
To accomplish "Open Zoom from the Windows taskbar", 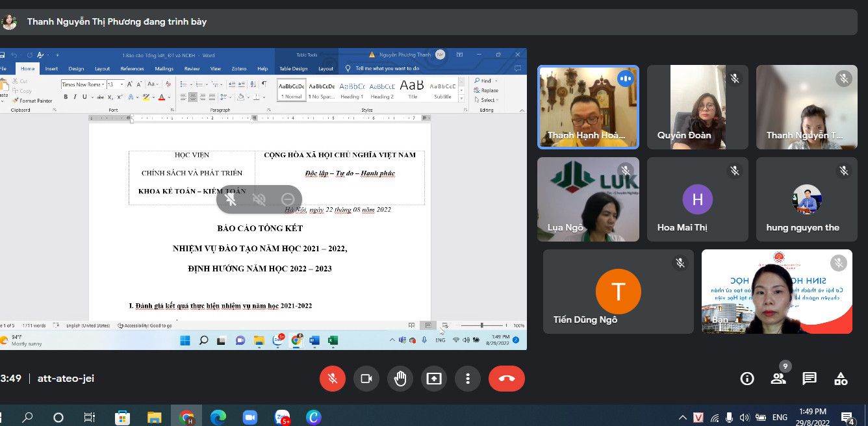I will pyautogui.click(x=250, y=417).
